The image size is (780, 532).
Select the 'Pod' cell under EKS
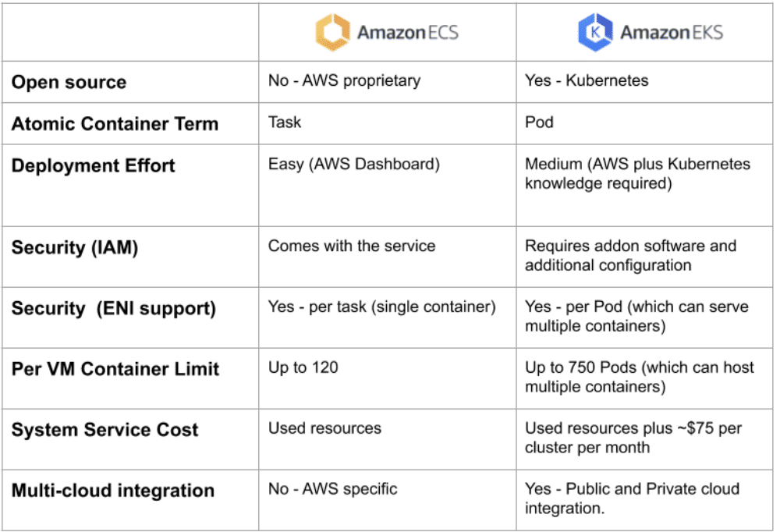point(538,122)
